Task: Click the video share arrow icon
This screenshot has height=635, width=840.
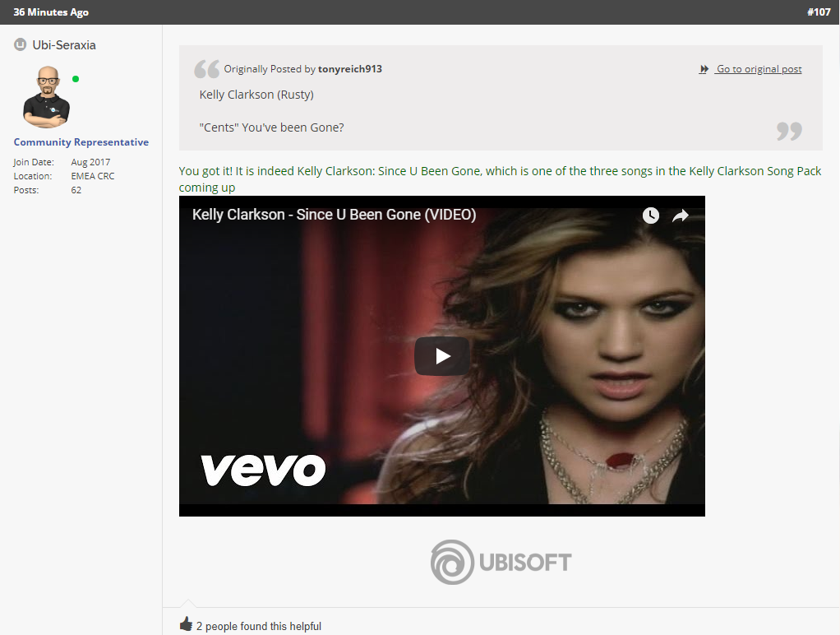Action: 681,216
